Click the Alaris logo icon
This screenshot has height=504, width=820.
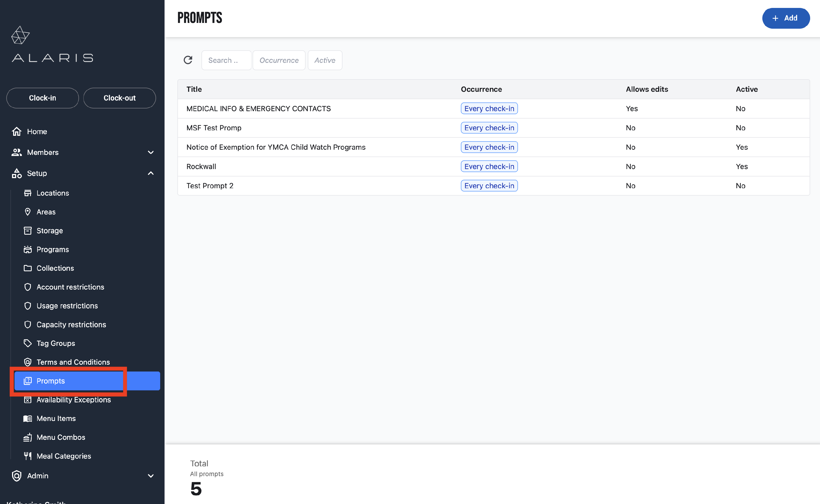click(20, 35)
